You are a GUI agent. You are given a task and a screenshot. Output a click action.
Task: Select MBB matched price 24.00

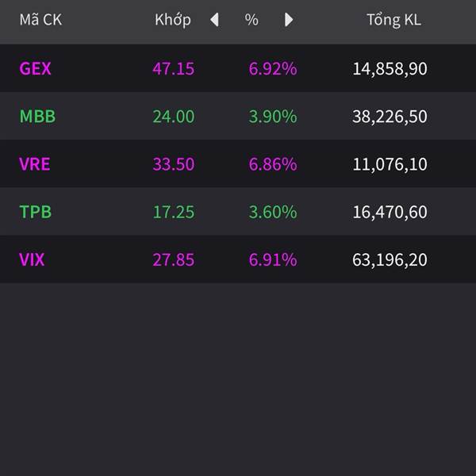click(173, 117)
